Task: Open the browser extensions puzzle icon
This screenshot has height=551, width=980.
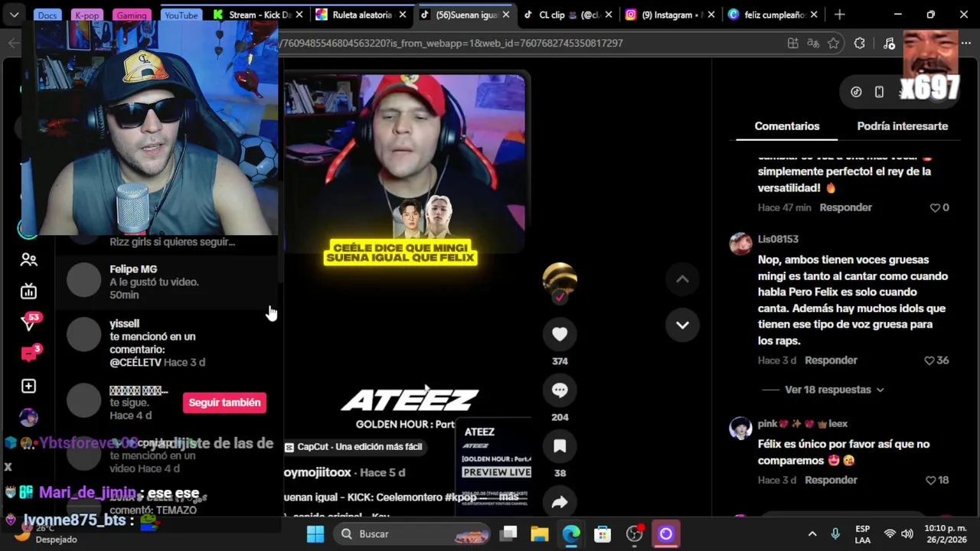Action: point(859,44)
